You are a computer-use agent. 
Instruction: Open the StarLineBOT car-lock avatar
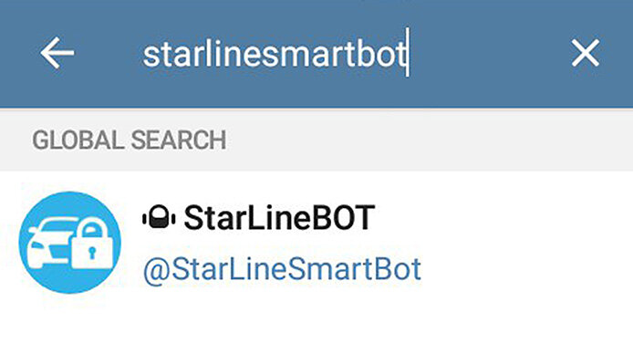pos(70,243)
